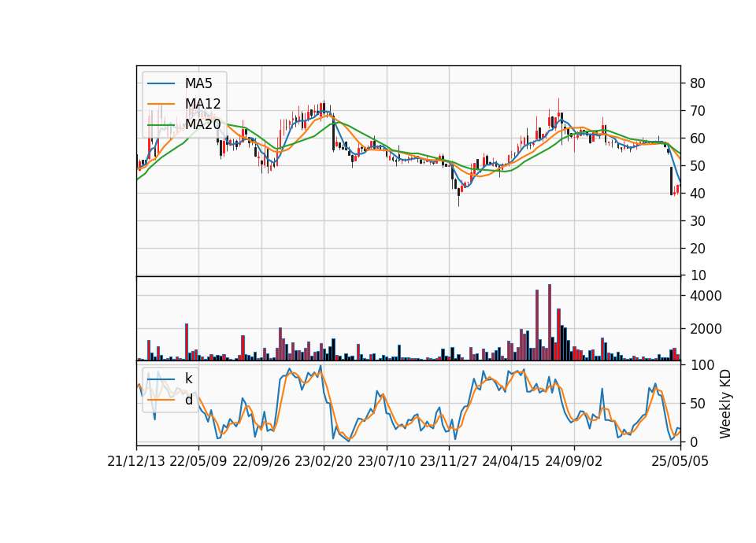Click the 22/09/26 date tick label
This screenshot has height=543, width=756.
click(261, 462)
